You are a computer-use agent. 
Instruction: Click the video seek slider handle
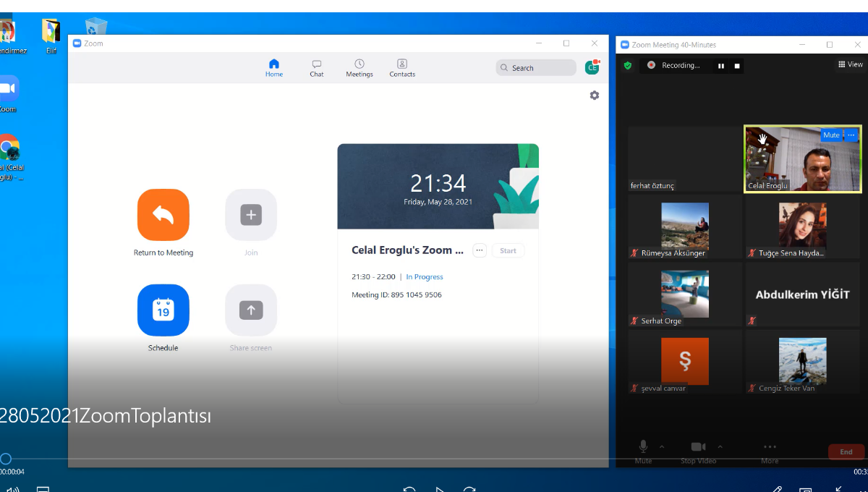click(6, 459)
